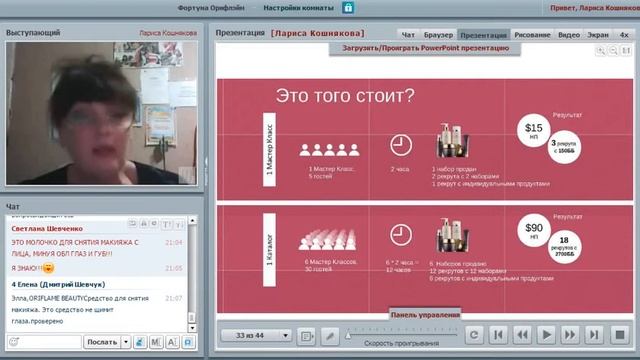Click the clear chat broom icon
This screenshot has height=360, width=640.
pyautogui.click(x=140, y=342)
